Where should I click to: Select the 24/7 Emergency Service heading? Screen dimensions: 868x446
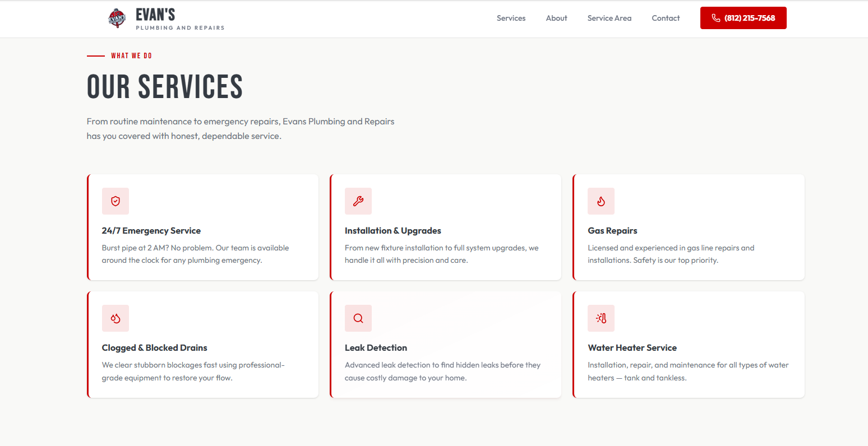pyautogui.click(x=151, y=231)
